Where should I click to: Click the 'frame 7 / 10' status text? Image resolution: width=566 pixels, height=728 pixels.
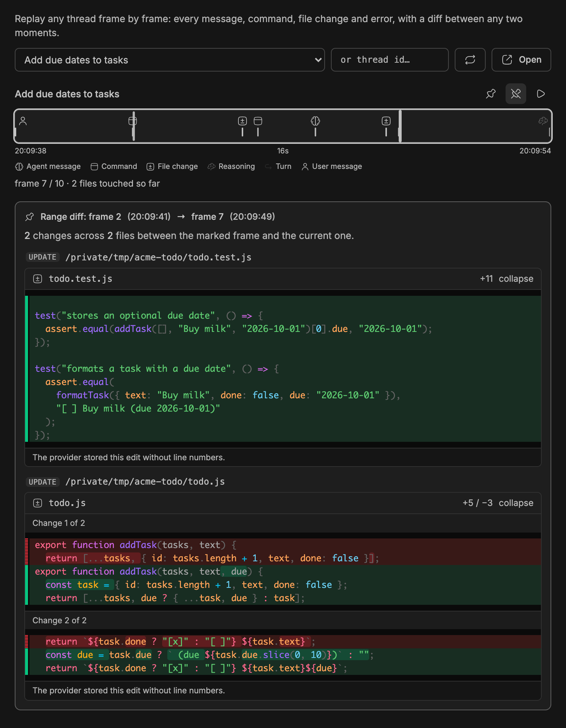pyautogui.click(x=39, y=184)
